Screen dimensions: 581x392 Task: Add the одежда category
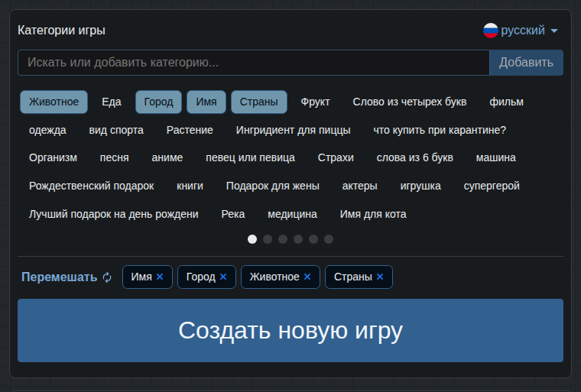[47, 130]
